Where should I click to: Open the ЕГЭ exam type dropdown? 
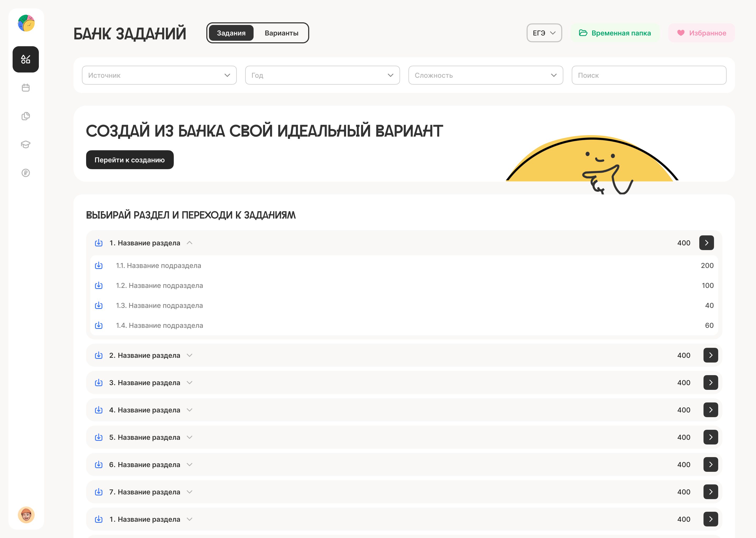544,33
